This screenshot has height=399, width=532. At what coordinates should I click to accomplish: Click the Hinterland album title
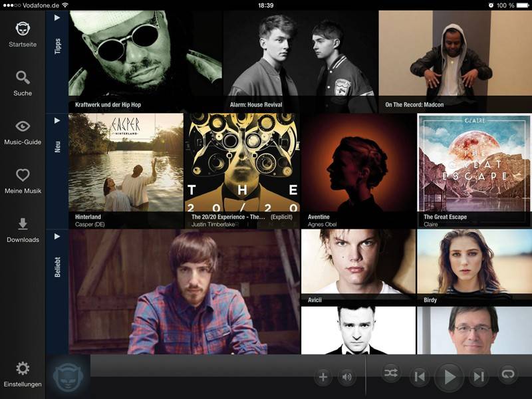click(88, 217)
